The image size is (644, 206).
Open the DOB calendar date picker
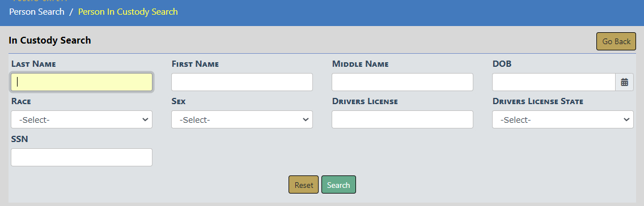(x=624, y=82)
